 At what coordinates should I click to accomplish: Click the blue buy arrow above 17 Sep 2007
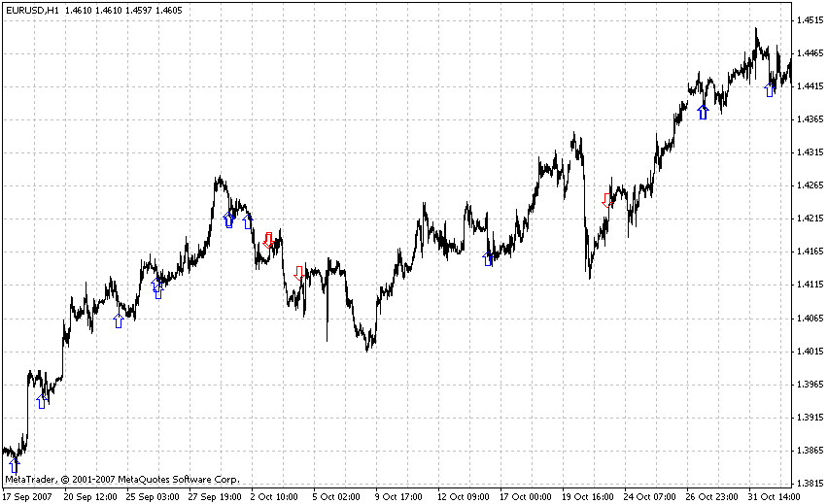click(15, 465)
